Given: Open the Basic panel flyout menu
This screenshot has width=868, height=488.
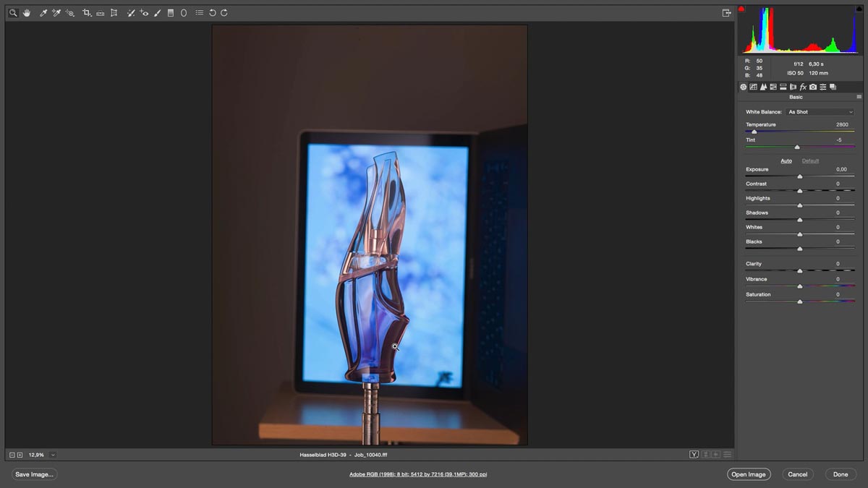Looking at the screenshot, I should 859,97.
